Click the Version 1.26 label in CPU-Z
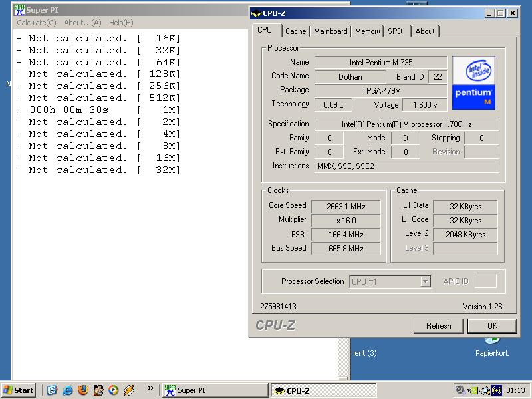Viewport: 532px width, 399px height. (482, 307)
